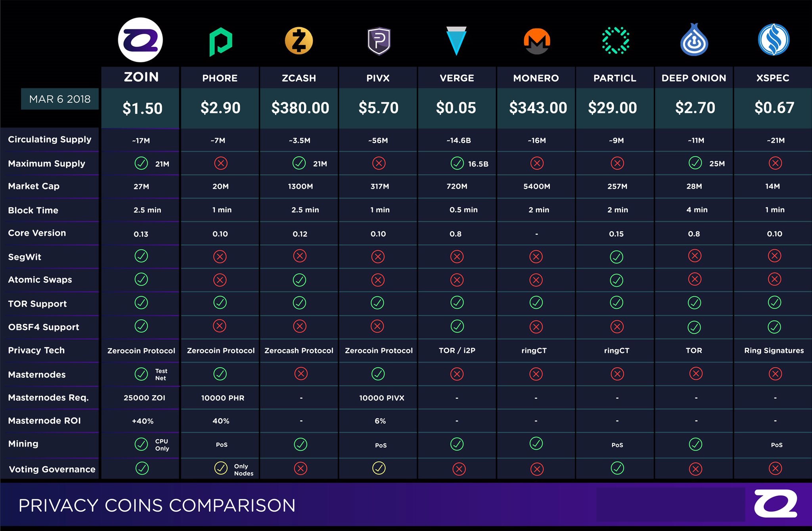The height and width of the screenshot is (531, 812).
Task: Click Verge's $0.05 price
Action: click(456, 108)
